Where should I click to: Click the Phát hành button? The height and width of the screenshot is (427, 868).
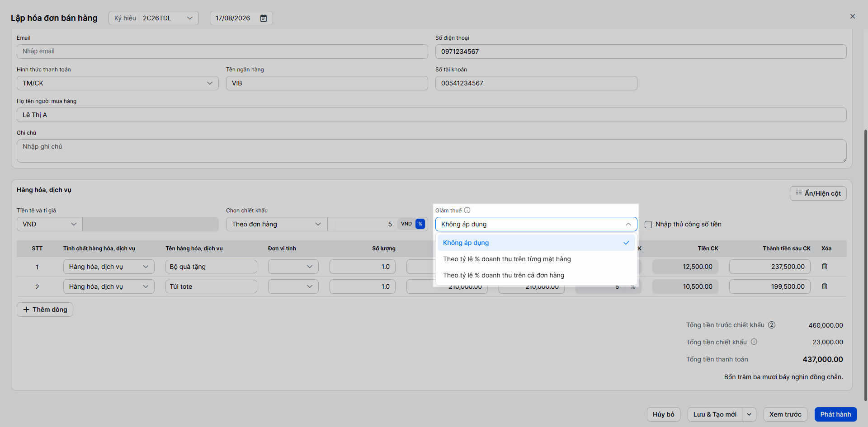click(836, 414)
